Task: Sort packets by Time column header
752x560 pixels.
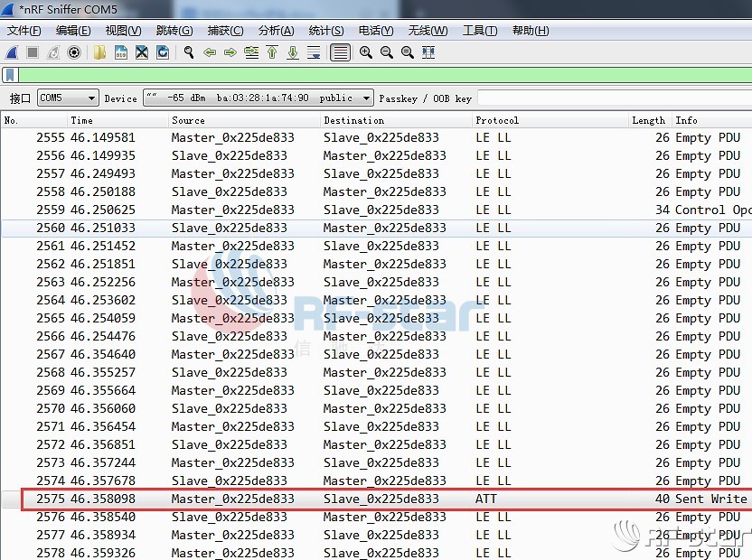Action: coord(81,120)
